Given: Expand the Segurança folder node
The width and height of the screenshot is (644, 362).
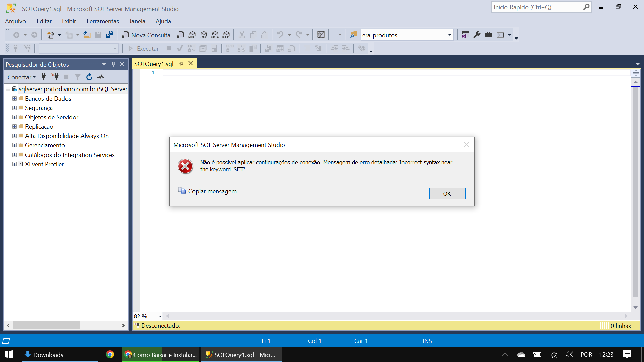Looking at the screenshot, I should (14, 108).
